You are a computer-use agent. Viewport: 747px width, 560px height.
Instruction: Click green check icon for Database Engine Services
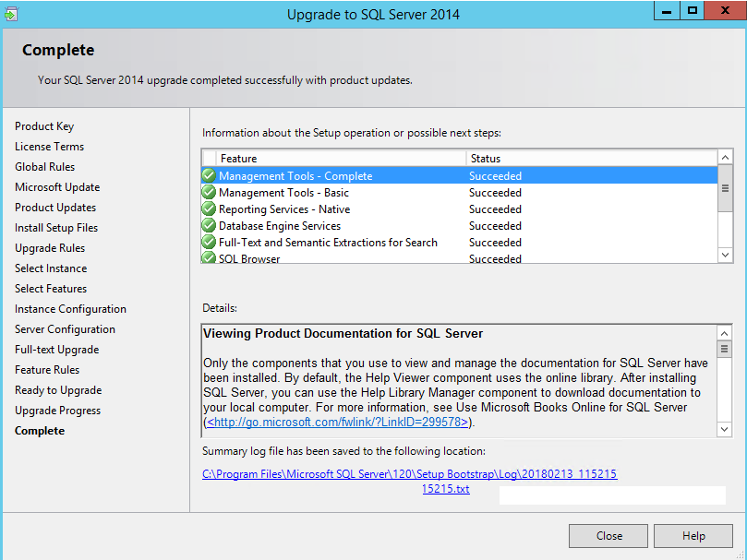[x=209, y=226]
